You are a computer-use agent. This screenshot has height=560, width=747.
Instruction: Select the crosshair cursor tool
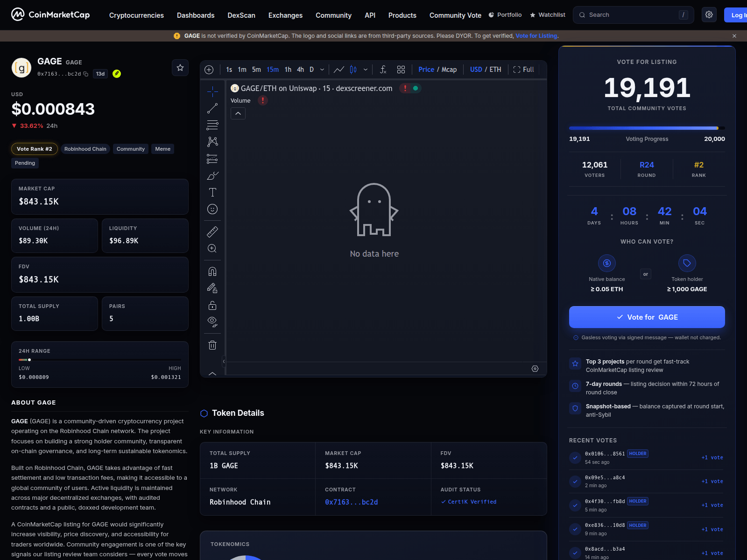coord(212,91)
